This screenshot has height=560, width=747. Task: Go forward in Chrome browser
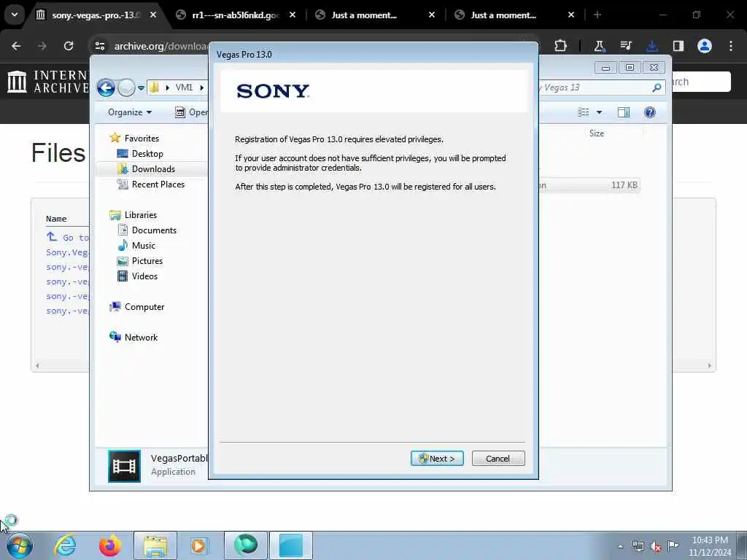pyautogui.click(x=42, y=46)
